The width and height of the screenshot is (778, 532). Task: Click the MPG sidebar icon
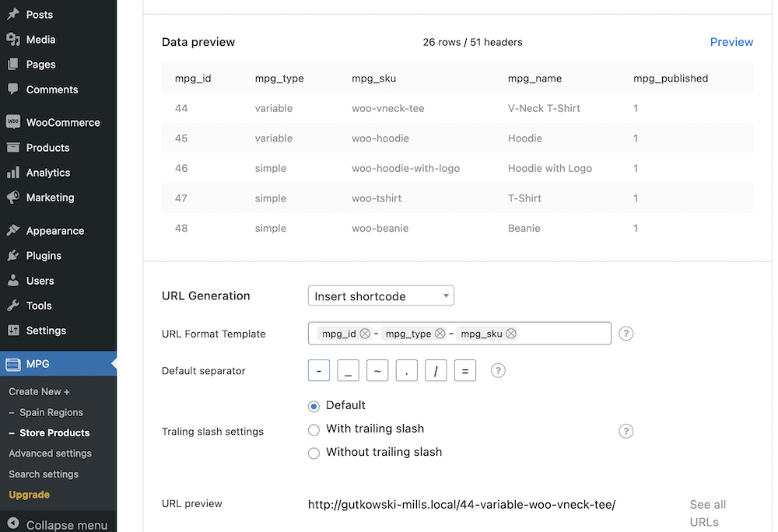point(15,362)
